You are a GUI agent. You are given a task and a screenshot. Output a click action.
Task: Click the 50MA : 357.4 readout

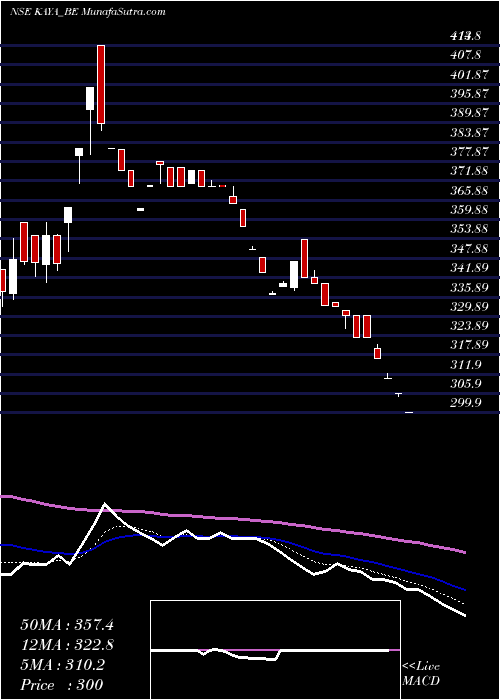(65, 624)
